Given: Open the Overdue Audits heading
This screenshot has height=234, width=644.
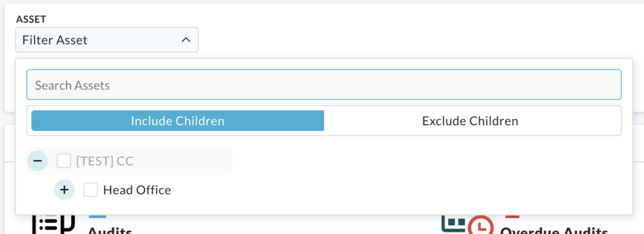Looking at the screenshot, I should pos(553,230).
